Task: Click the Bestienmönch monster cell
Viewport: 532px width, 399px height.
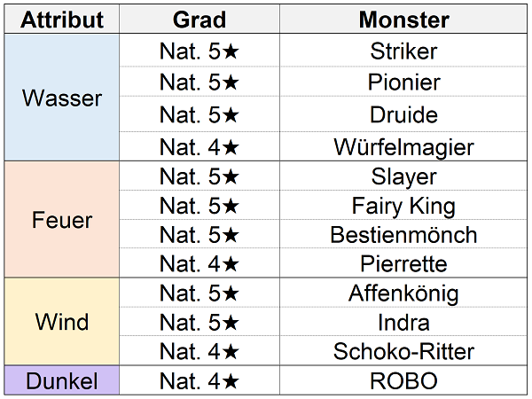Action: 403,235
